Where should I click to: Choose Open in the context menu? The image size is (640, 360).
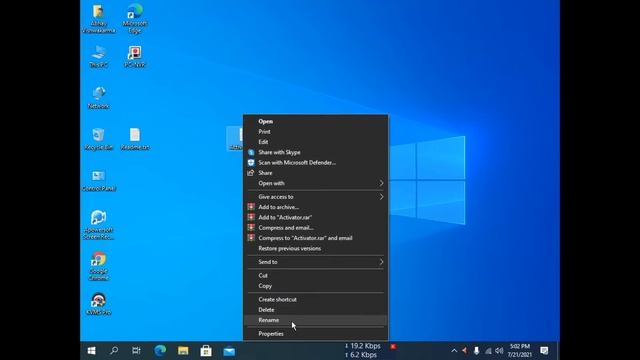click(x=316, y=121)
